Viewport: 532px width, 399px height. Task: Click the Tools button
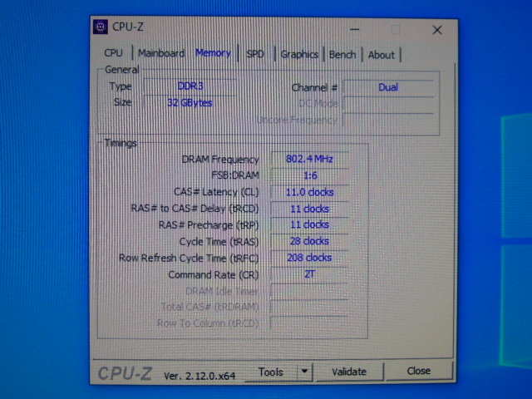click(271, 372)
